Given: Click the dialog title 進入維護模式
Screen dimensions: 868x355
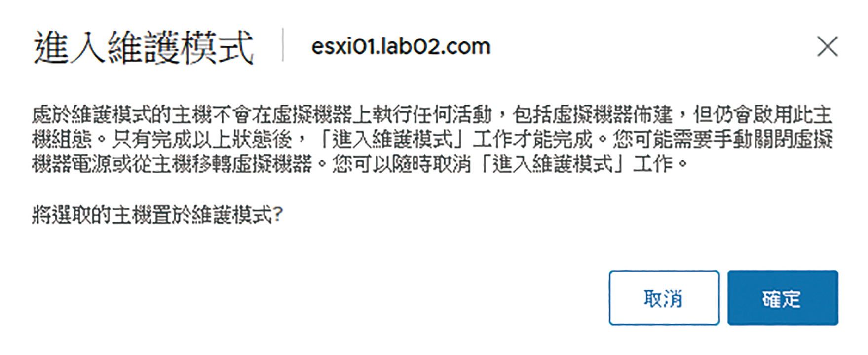Looking at the screenshot, I should tap(144, 47).
